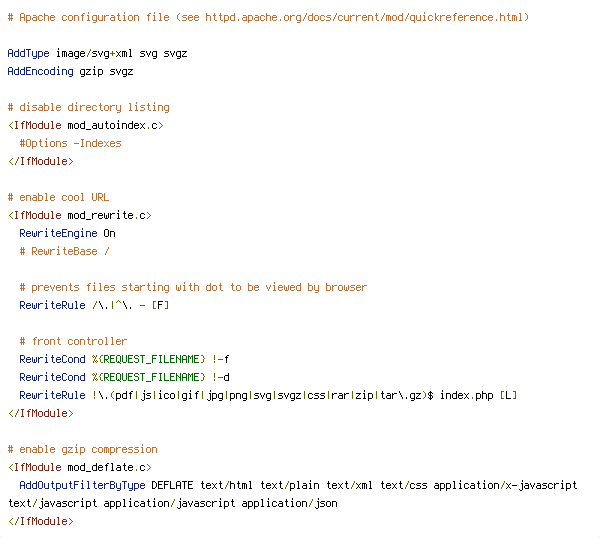Click the AddEncoding directive keyword
Screen dimensions: 600x538
tap(41, 72)
